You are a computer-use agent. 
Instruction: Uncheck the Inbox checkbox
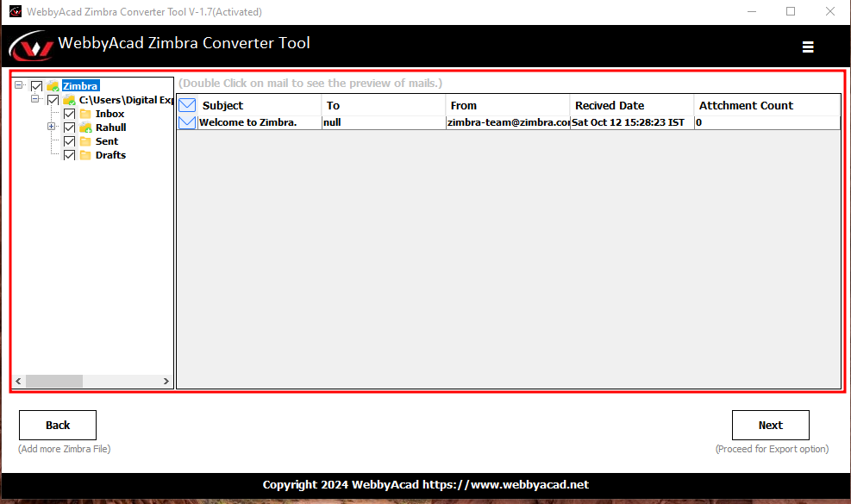point(70,114)
